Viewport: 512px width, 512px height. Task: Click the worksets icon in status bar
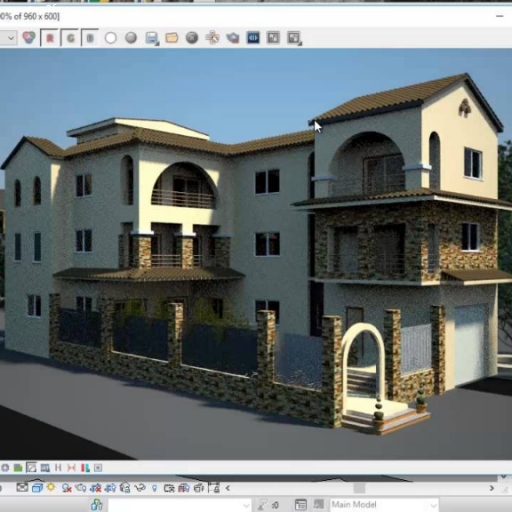(x=96, y=505)
